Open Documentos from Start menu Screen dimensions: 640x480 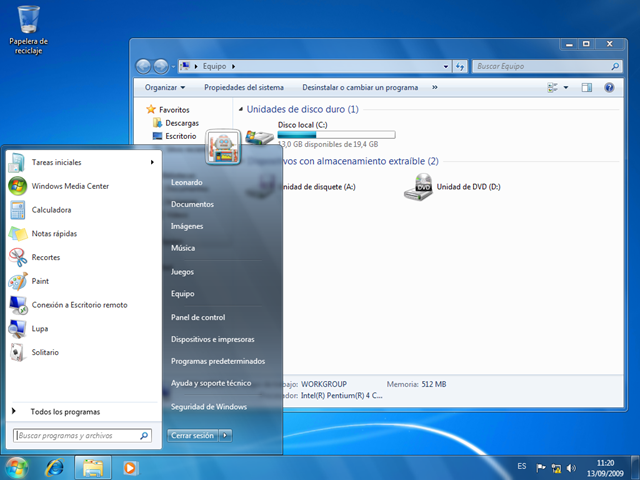point(192,204)
